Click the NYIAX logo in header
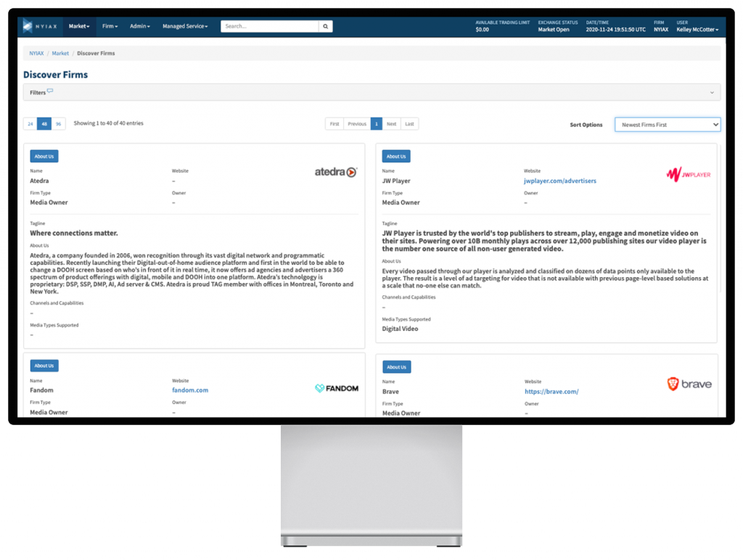The image size is (743, 560). coord(40,26)
